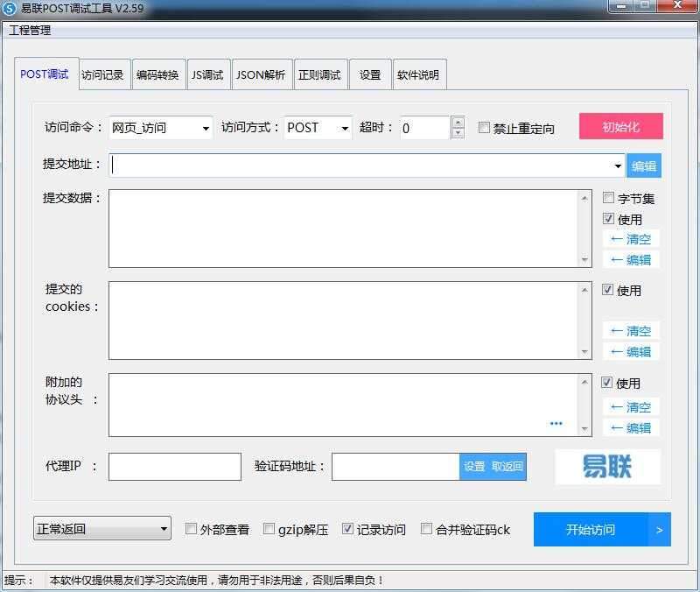
Task: Check the 合并验证码ck option
Action: tap(427, 529)
